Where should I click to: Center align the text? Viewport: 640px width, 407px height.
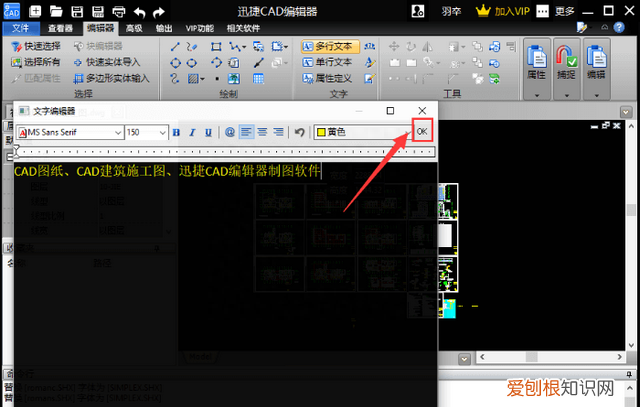[x=262, y=132]
